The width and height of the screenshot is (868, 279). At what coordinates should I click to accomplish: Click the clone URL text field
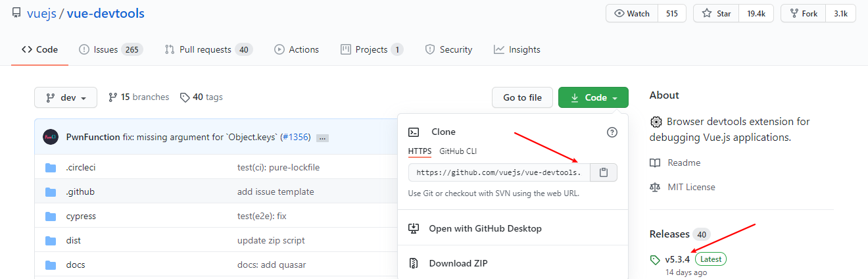tap(499, 172)
